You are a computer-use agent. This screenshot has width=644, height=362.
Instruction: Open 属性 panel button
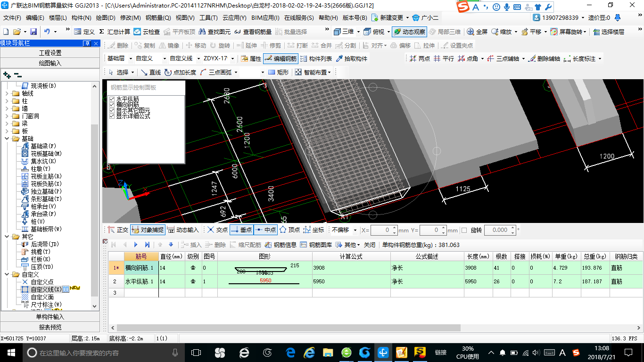coord(251,59)
